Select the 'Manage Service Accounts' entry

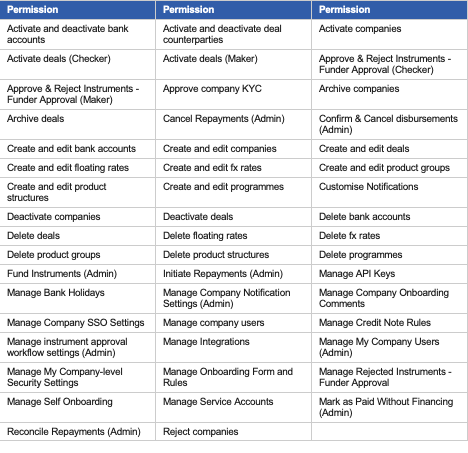[218, 402]
